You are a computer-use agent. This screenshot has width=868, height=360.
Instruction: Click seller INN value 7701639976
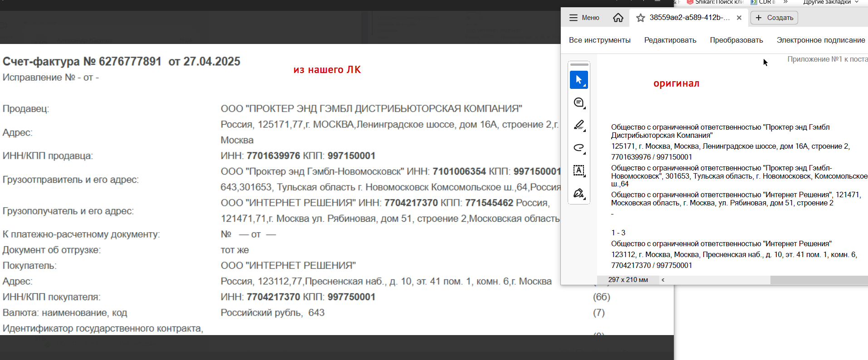pyautogui.click(x=273, y=156)
